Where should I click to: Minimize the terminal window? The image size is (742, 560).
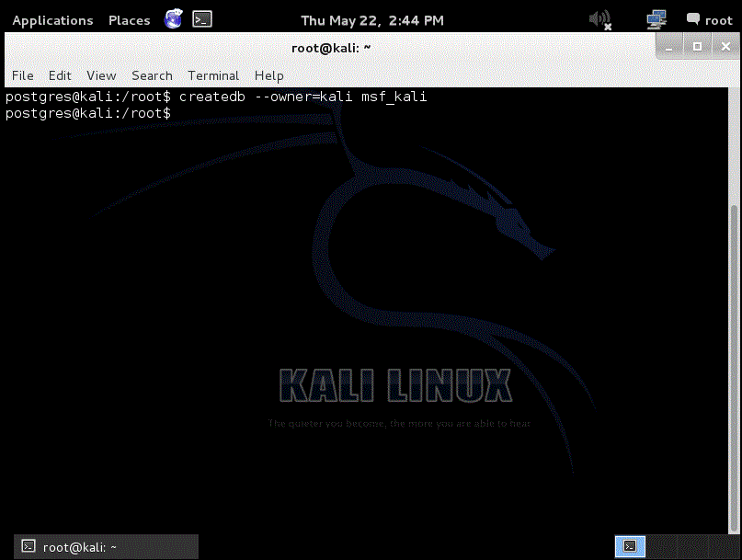pyautogui.click(x=668, y=47)
